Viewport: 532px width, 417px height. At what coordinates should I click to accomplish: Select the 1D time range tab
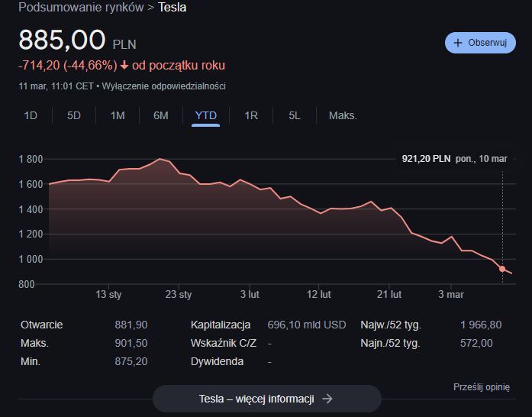tap(31, 115)
